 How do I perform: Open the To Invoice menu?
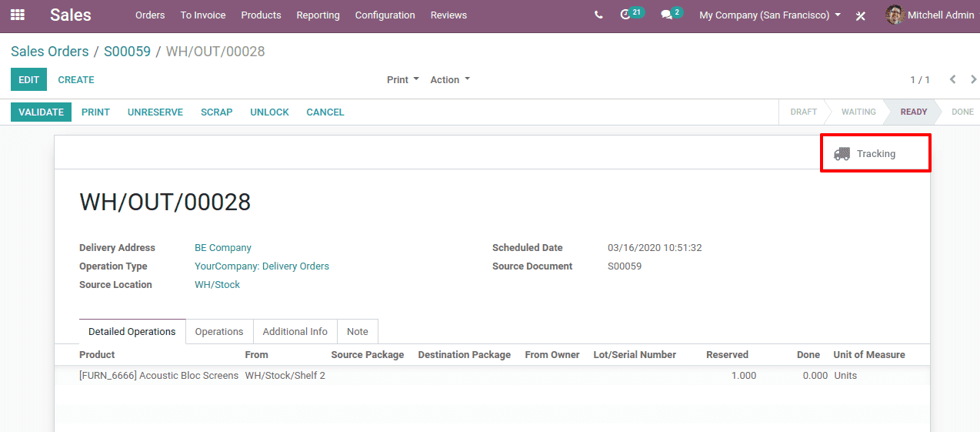pyautogui.click(x=203, y=15)
